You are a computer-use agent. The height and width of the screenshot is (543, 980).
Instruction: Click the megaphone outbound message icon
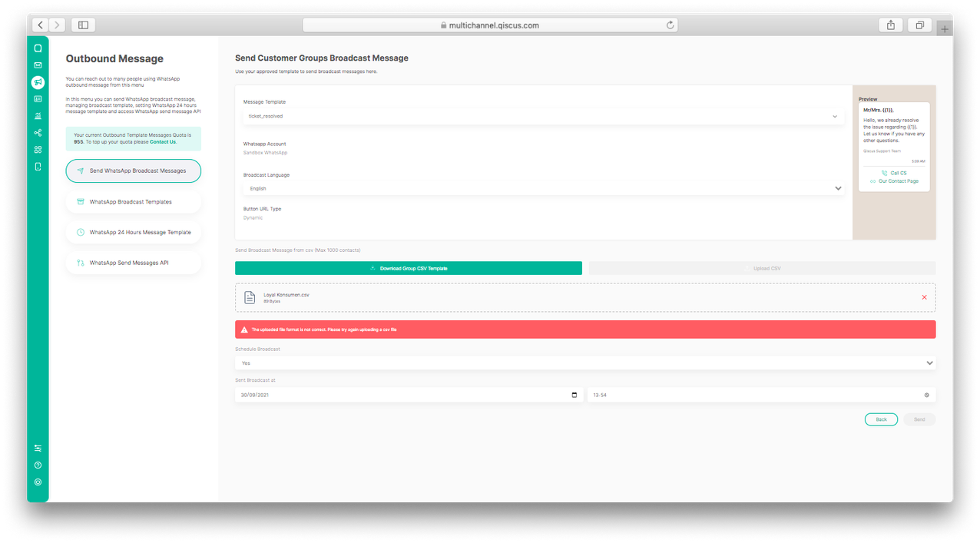(37, 82)
